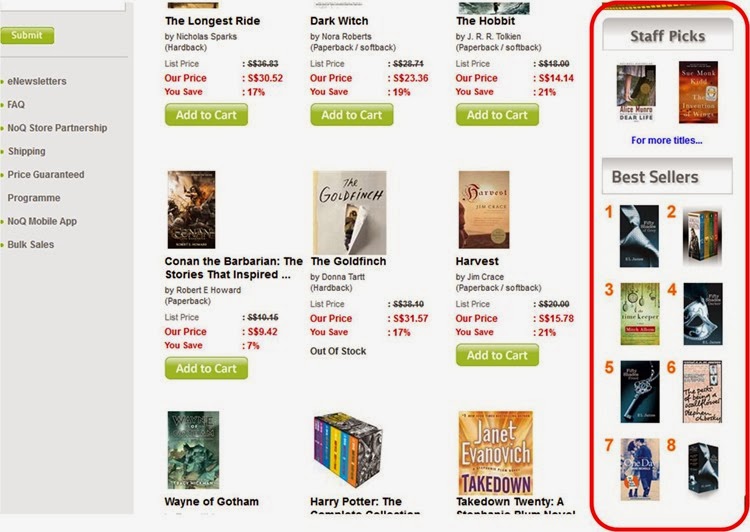Click the green Submit button
The image size is (750, 532).
(x=27, y=35)
